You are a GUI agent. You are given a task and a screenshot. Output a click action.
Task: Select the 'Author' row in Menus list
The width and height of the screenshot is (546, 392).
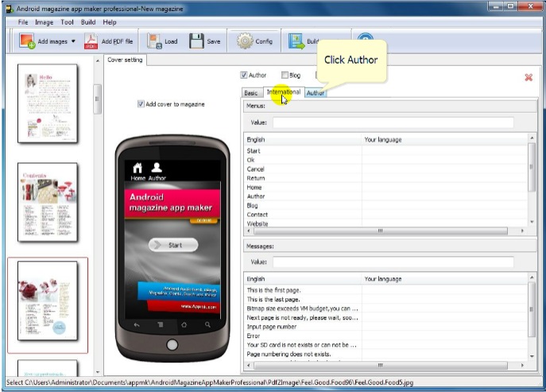[385, 196]
